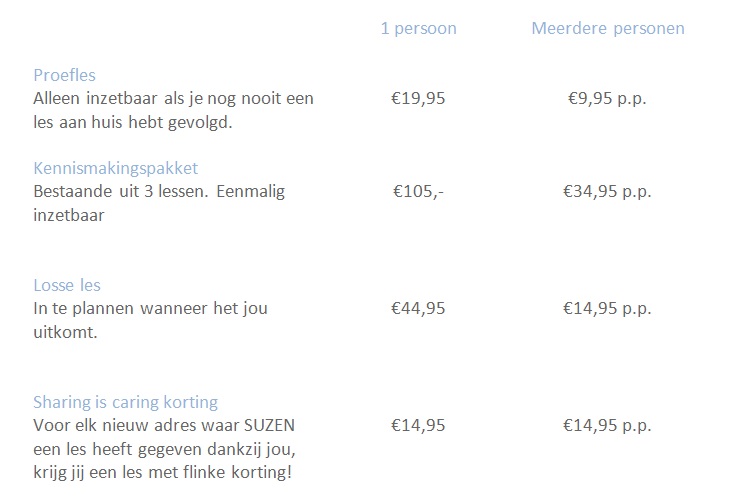Click text 'krijg jij een les met flinke korting!'
This screenshot has width=746, height=498.
(162, 472)
